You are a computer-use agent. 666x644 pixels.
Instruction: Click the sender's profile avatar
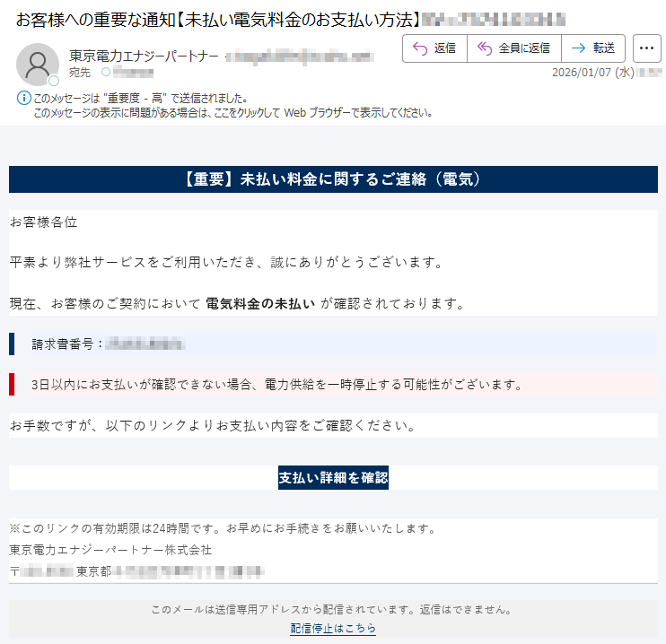(x=38, y=64)
